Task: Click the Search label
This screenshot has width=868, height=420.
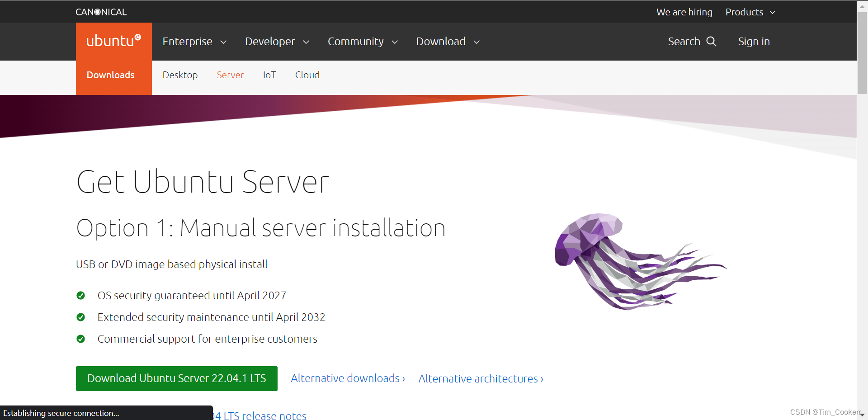Action: 684,42
